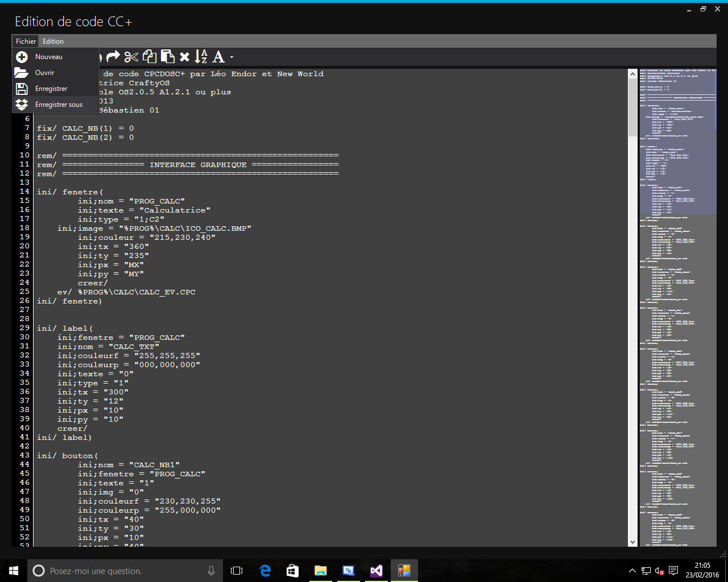Open Task View on taskbar
Image resolution: width=728 pixels, height=582 pixels.
tap(237, 571)
